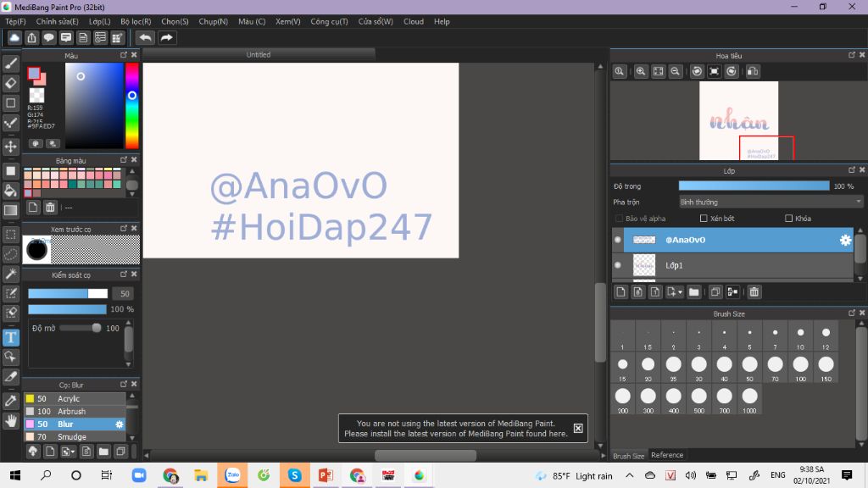Screen dimensions: 868x488
Task: Fit canvas to window in Navigator
Action: point(658,71)
